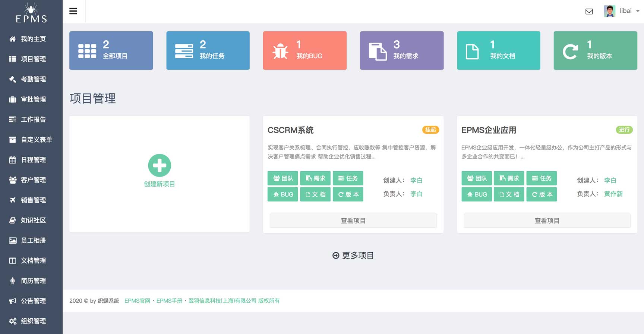
Task: Open 我的主页 in the sidebar
Action: click(x=31, y=39)
